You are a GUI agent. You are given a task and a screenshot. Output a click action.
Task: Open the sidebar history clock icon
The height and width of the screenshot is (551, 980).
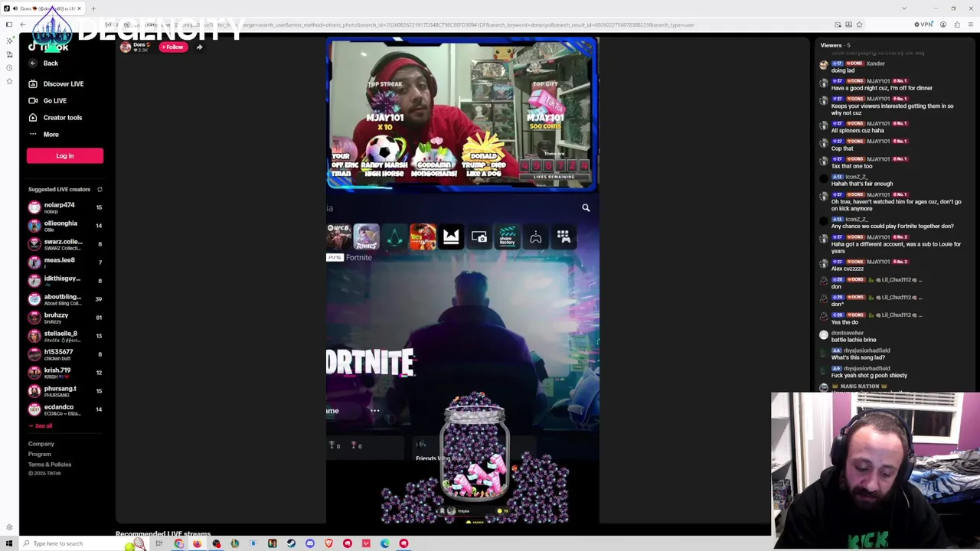(9, 68)
